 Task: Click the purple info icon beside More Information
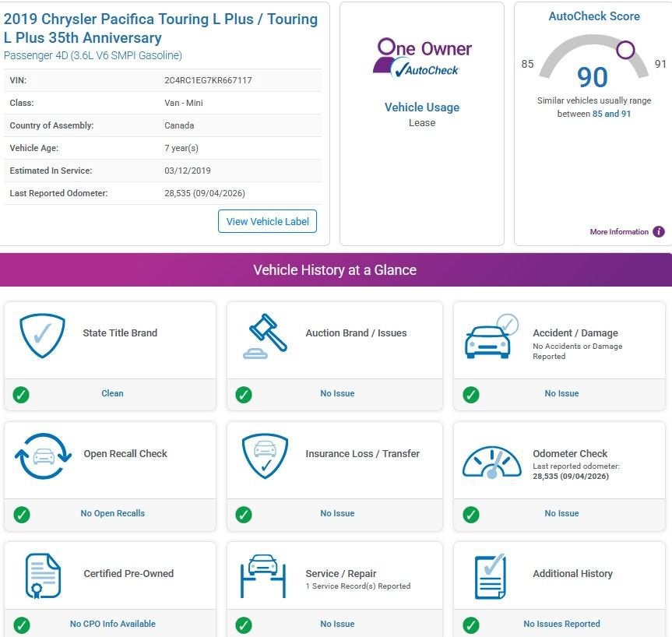659,232
